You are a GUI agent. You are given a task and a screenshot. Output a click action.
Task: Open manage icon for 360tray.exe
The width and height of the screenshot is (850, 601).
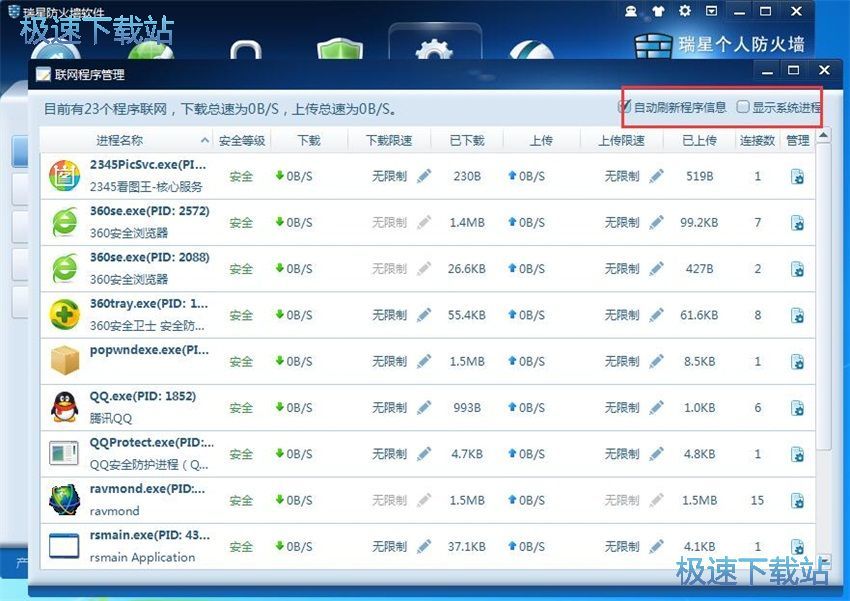[797, 315]
